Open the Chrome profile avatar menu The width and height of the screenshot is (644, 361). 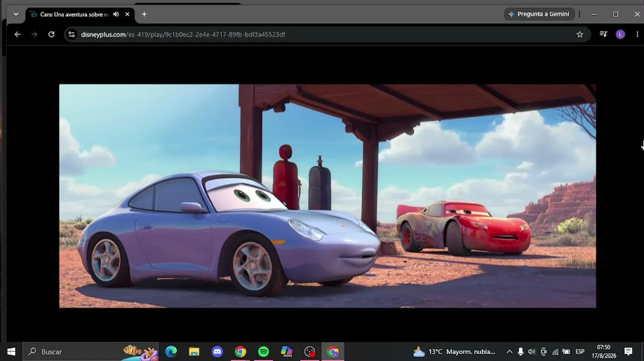(x=620, y=34)
